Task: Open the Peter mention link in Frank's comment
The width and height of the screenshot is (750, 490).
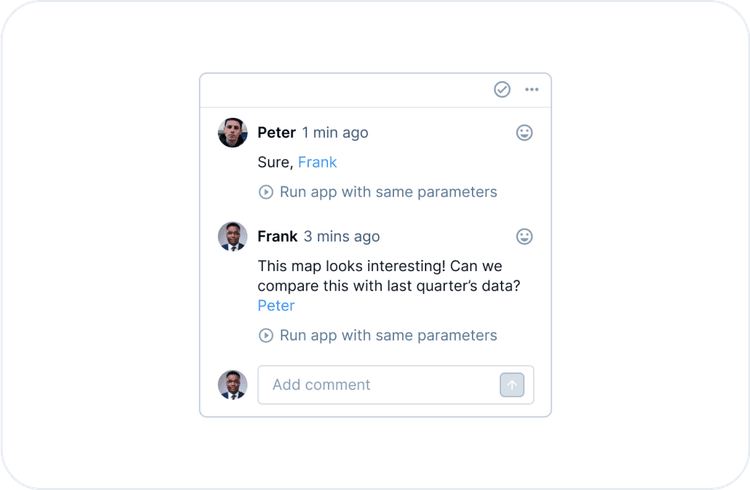Action: (x=276, y=305)
